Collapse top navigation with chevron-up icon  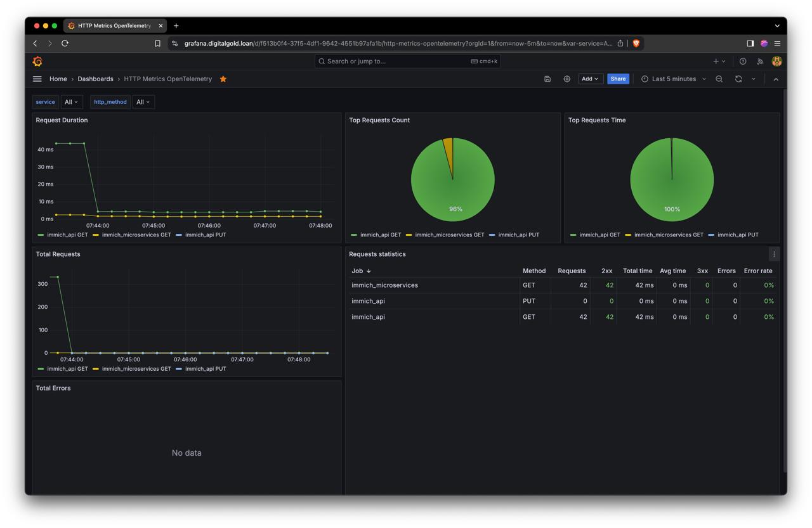tap(776, 79)
